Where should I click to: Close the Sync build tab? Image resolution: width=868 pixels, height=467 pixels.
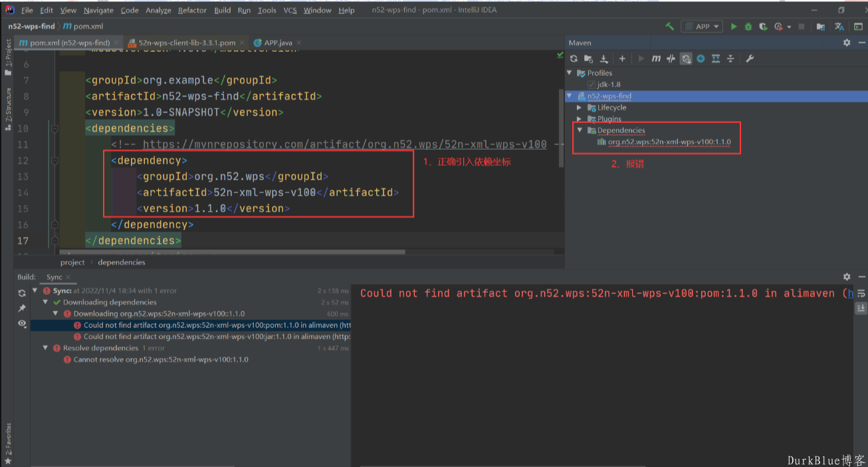[68, 277]
